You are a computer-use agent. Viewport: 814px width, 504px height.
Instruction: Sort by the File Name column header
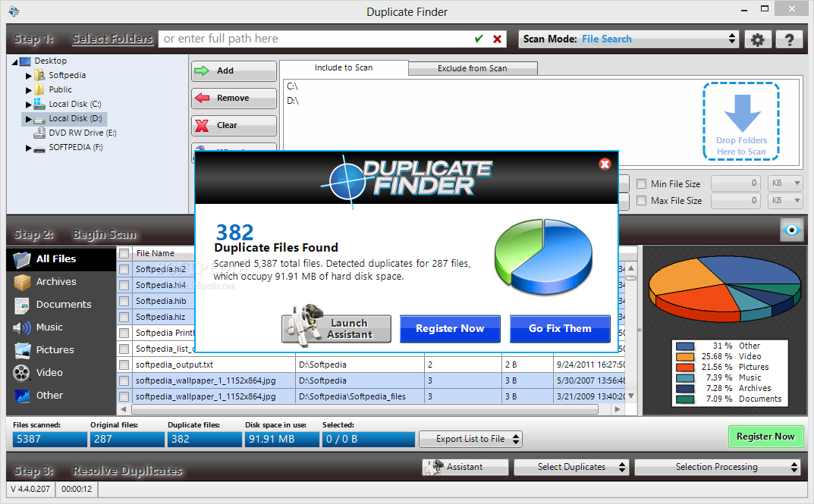(x=156, y=254)
